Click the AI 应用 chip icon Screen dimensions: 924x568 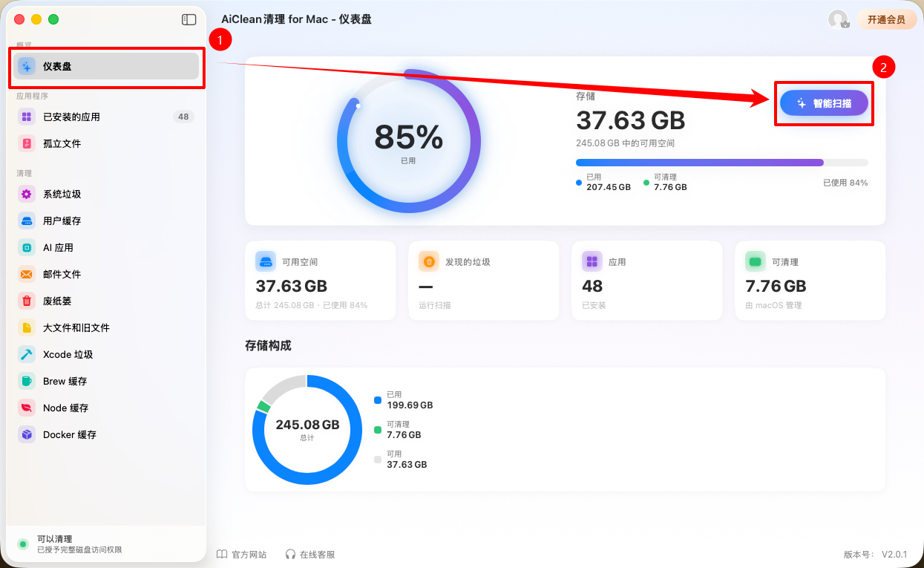[x=27, y=247]
